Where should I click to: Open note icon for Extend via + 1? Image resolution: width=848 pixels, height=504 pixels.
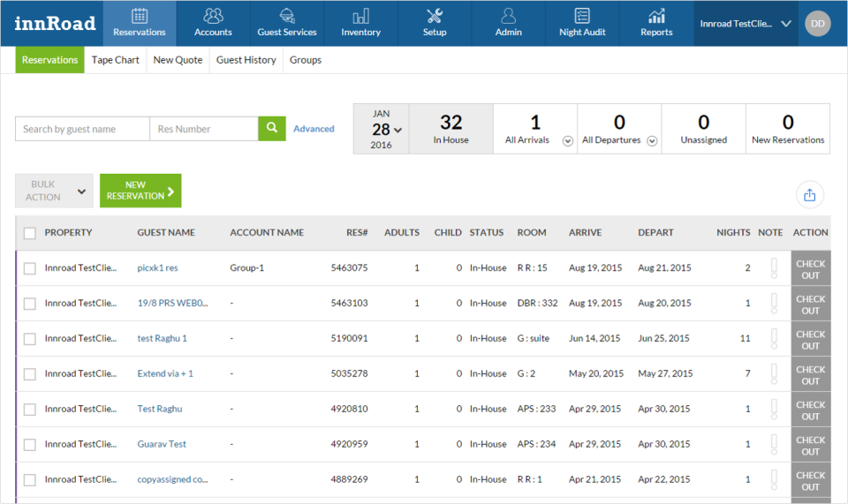click(x=774, y=374)
